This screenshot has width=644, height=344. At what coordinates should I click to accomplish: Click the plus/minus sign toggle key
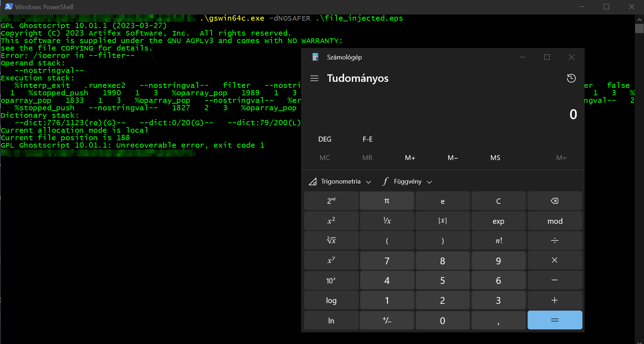pos(387,320)
